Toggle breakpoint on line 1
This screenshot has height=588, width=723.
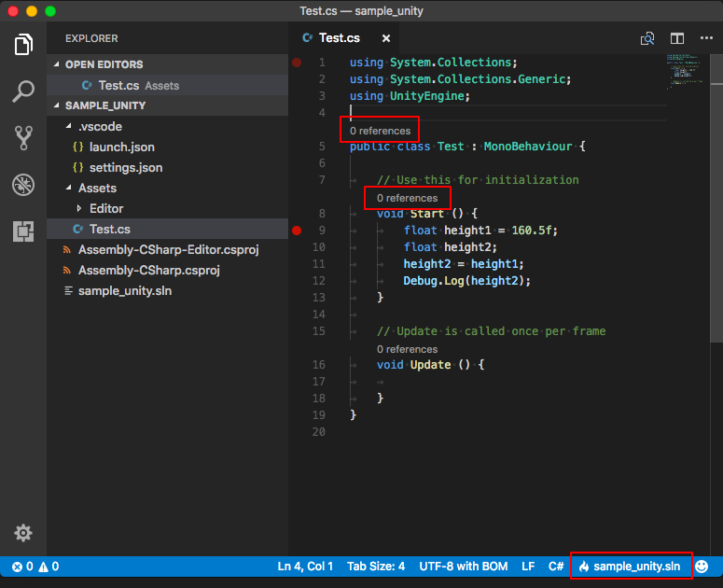click(x=297, y=63)
